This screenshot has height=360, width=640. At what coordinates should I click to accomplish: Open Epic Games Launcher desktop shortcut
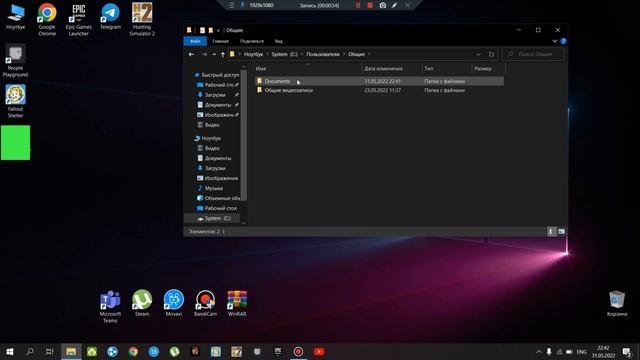(x=78, y=19)
